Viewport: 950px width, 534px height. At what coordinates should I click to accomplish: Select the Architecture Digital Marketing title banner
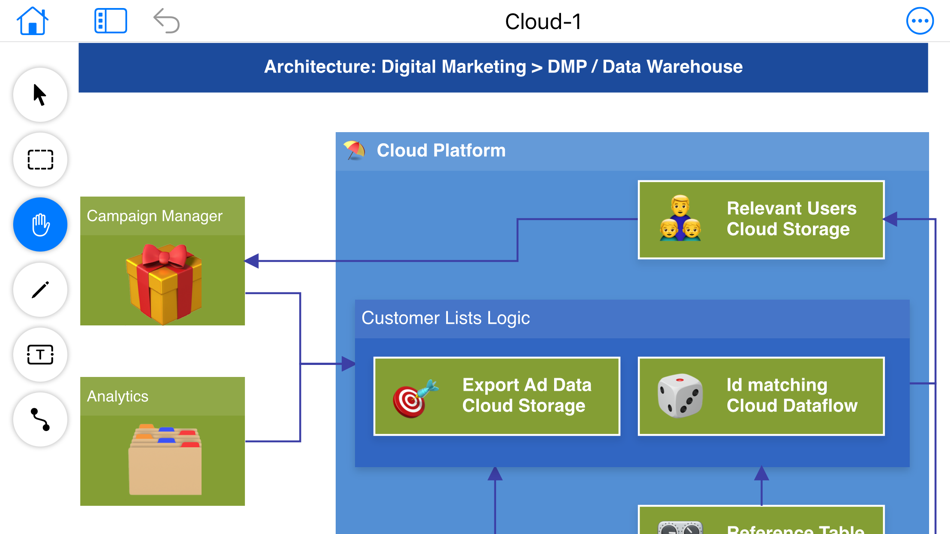tap(503, 67)
